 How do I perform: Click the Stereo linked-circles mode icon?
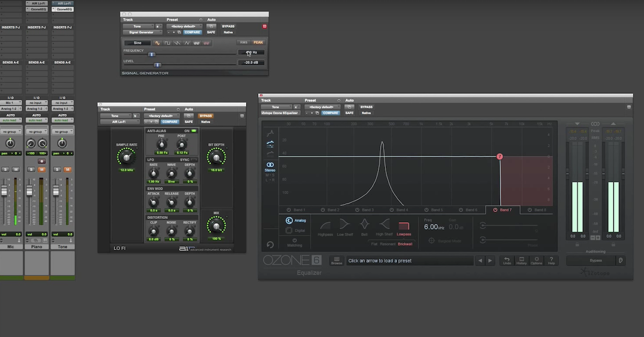pyautogui.click(x=270, y=165)
